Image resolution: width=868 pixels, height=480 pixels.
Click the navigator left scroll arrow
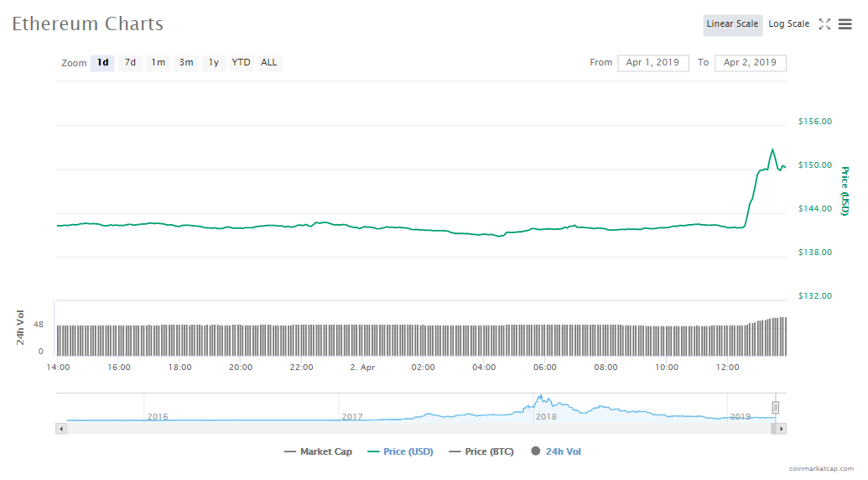click(x=61, y=429)
